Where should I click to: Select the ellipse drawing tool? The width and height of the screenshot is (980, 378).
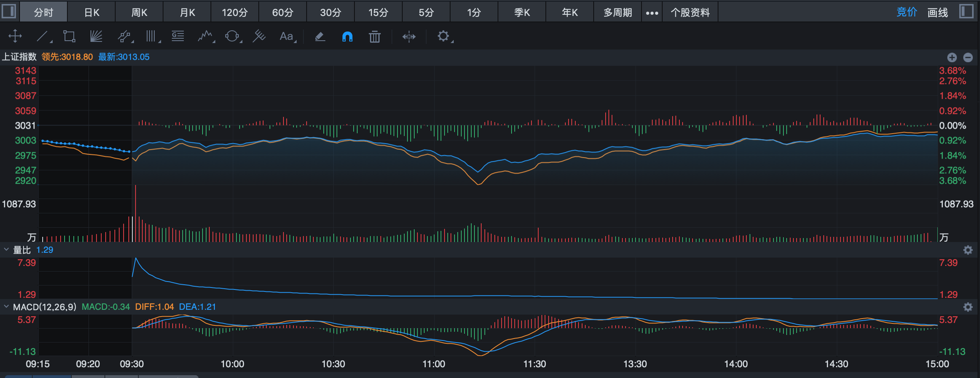coord(232,36)
